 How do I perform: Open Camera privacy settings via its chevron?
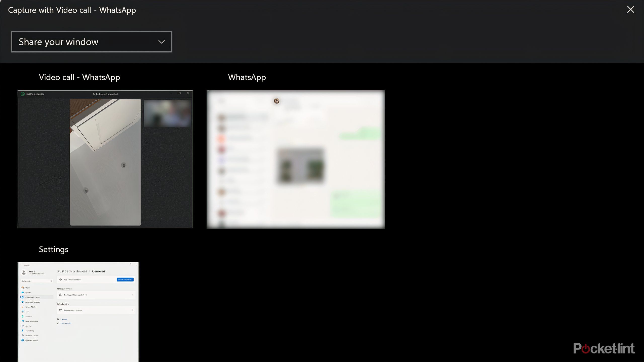[133, 310]
